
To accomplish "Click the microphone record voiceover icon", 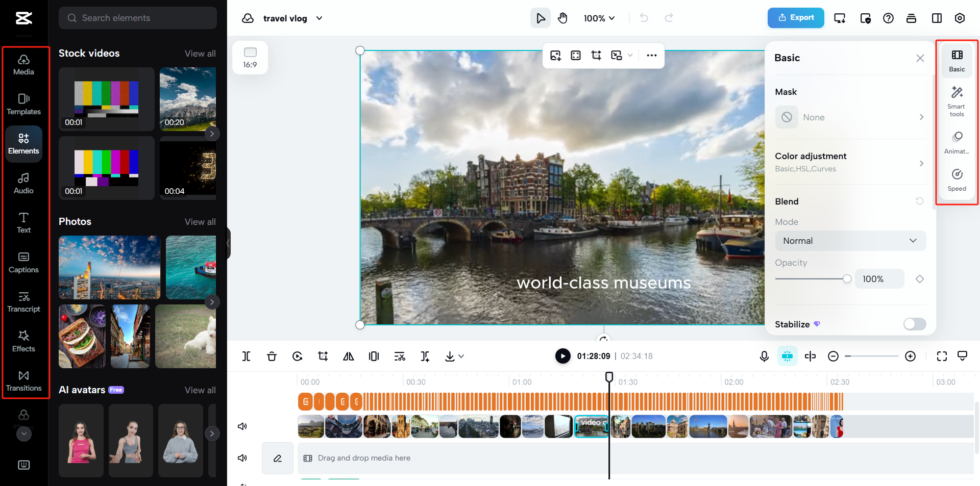I will (764, 356).
